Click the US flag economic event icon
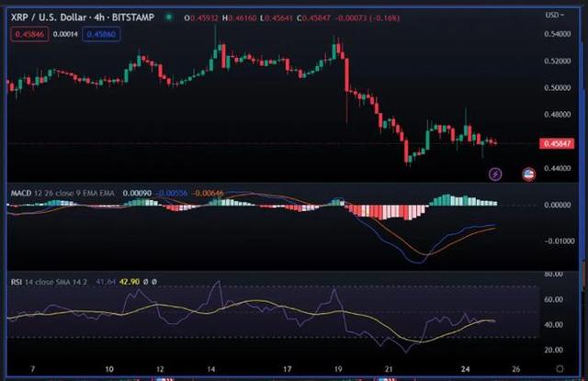The width and height of the screenshot is (588, 381). pyautogui.click(x=529, y=174)
